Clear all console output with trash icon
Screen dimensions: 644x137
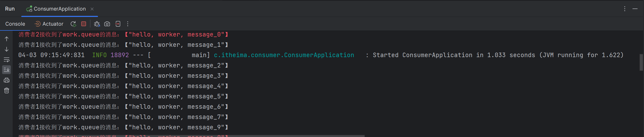(x=7, y=91)
